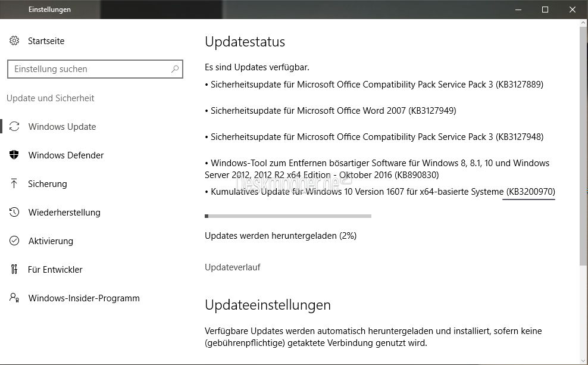Click the Für Entwickler tools icon
Viewport: 588px width, 365px height.
(14, 269)
